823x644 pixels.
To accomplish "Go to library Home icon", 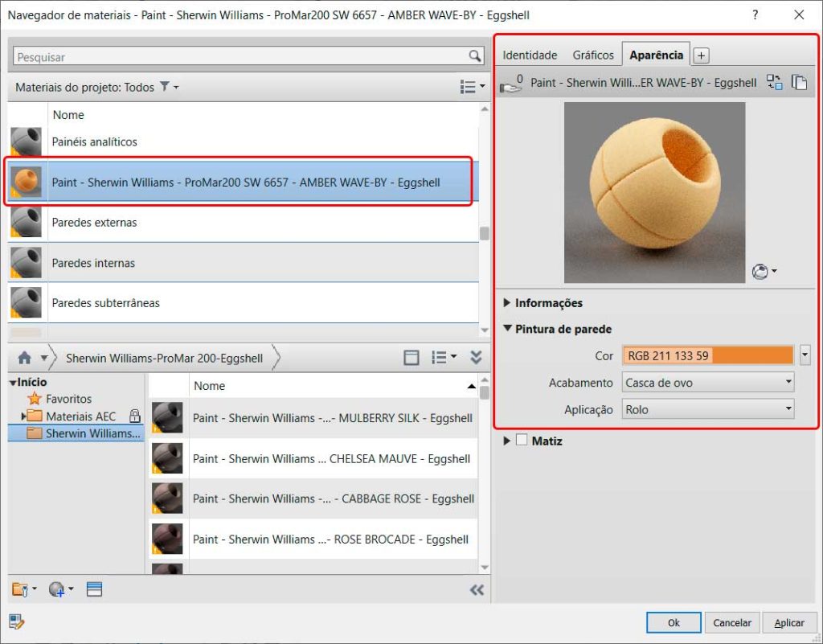I will [24, 358].
